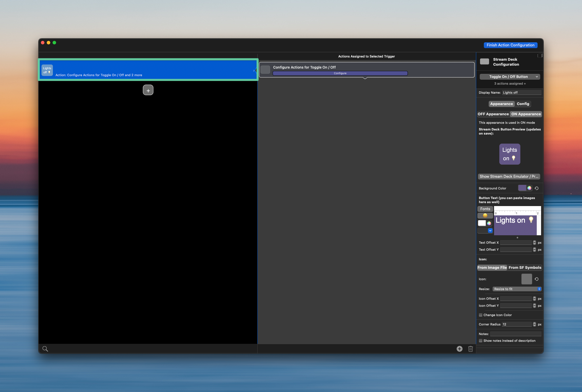582x392 pixels.
Task: Open the Background Color purple swatch
Action: 522,188
